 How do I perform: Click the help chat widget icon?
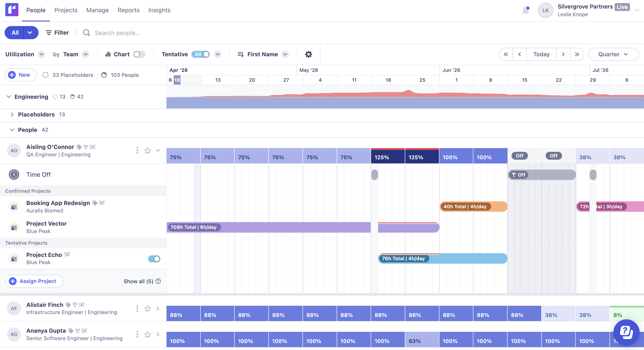(626, 332)
